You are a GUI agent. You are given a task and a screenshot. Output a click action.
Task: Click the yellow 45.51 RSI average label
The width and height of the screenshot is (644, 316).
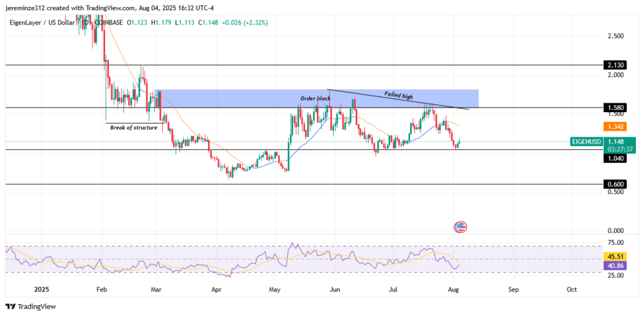[x=615, y=256]
